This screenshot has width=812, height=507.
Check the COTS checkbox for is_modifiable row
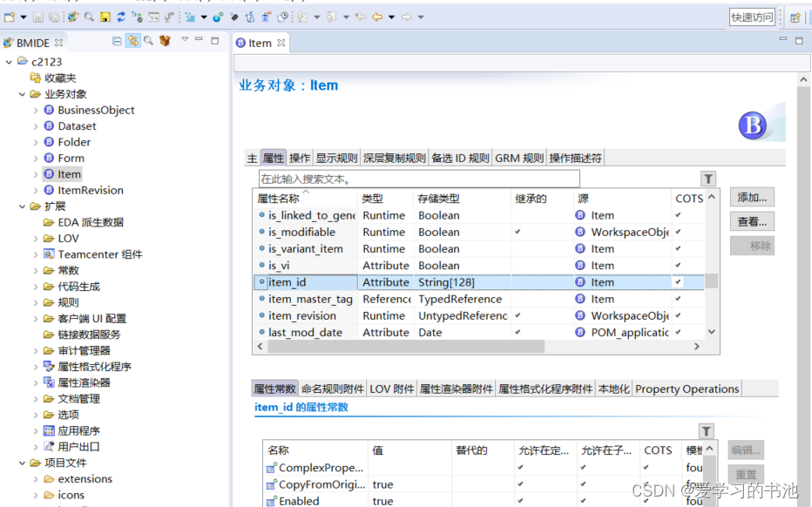678,232
